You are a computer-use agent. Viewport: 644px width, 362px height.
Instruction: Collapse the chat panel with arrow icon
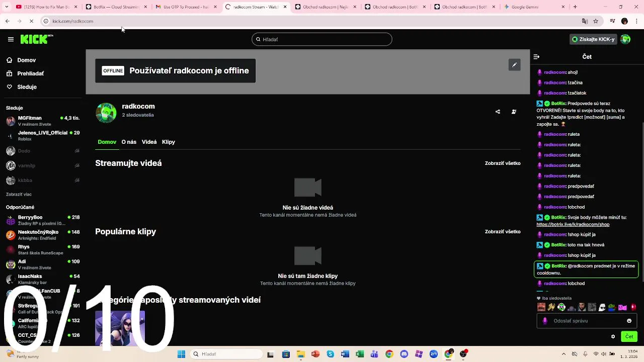click(x=536, y=57)
